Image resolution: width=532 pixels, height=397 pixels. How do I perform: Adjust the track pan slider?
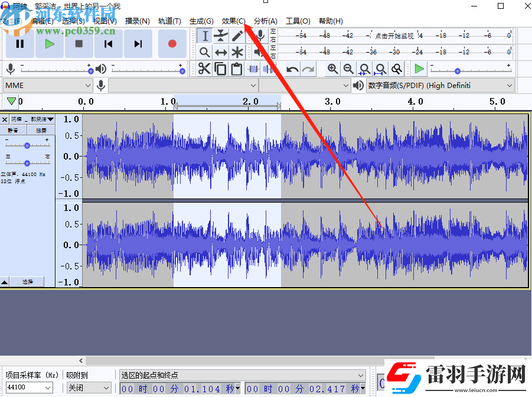[27, 163]
